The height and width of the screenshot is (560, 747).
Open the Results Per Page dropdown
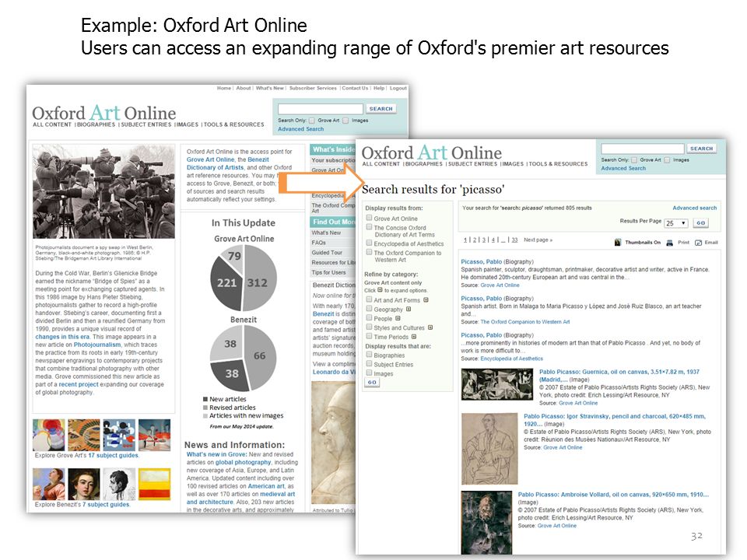click(x=676, y=223)
